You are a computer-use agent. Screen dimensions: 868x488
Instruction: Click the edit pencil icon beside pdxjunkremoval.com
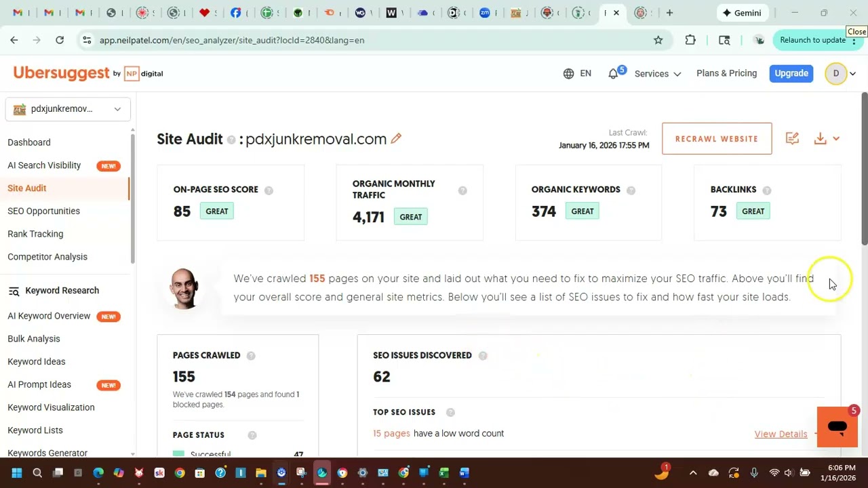pos(396,138)
